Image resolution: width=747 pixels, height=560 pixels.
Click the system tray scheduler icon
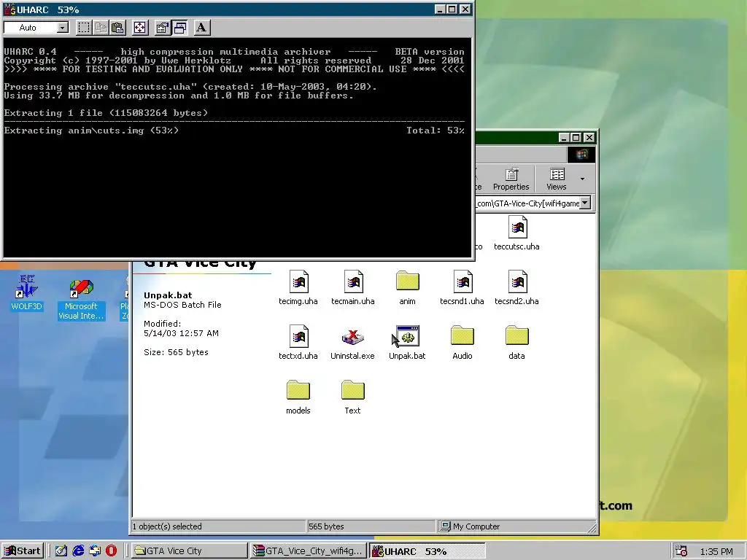[x=682, y=551]
